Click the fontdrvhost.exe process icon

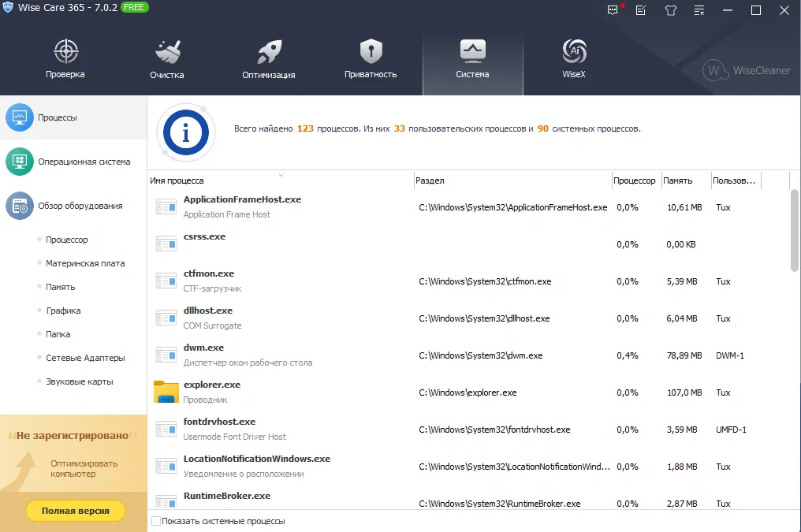coord(166,429)
